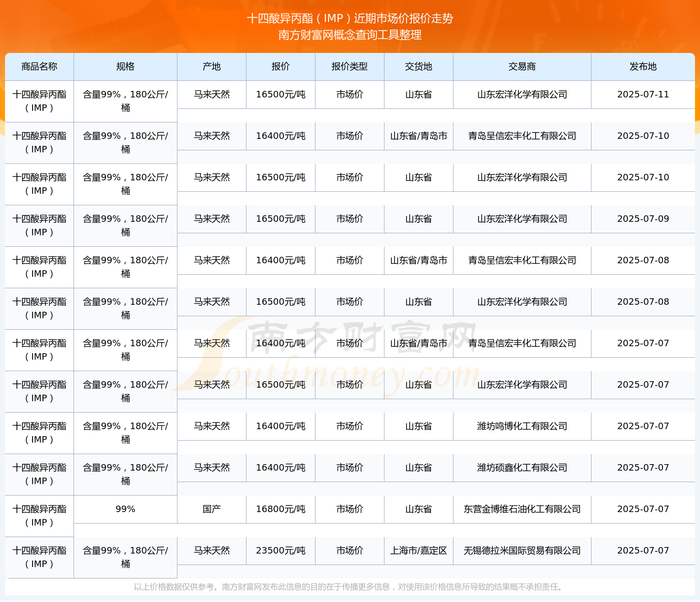
Task: Click the lone 99% specification cell
Action: [125, 509]
